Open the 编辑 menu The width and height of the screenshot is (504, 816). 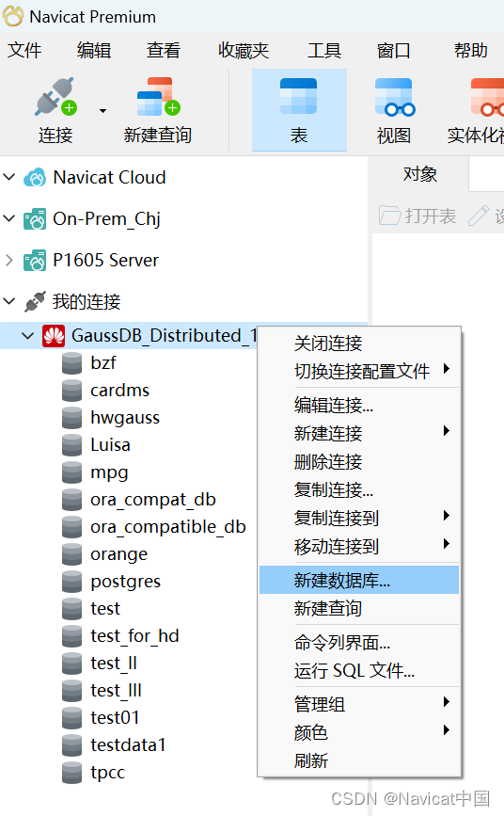coord(94,51)
